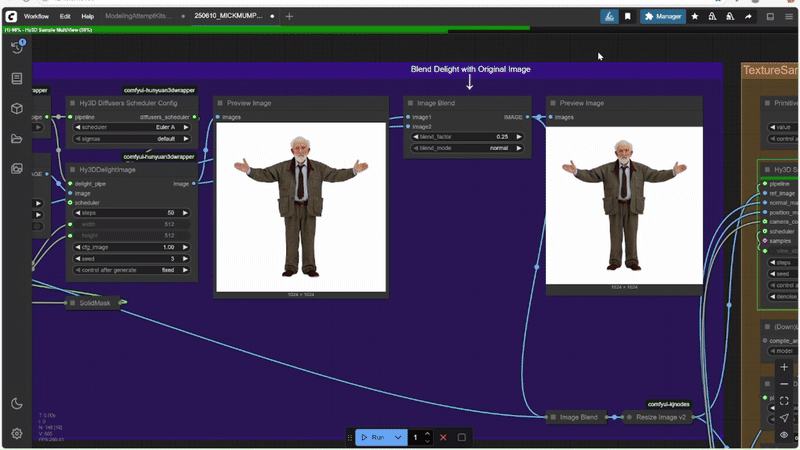
Task: Collapse the top Image Blend node
Action: coord(411,103)
